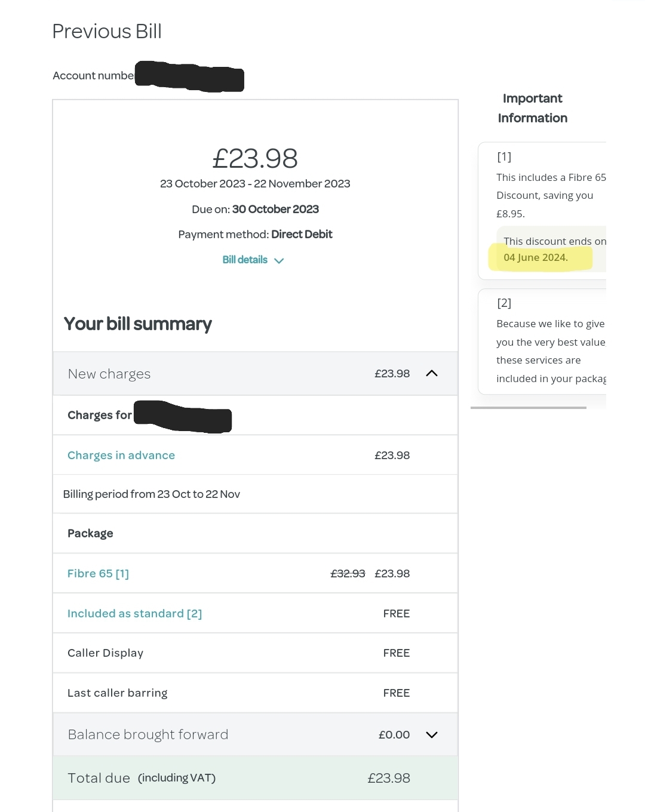Select the Previous Bill page heading

tap(107, 31)
